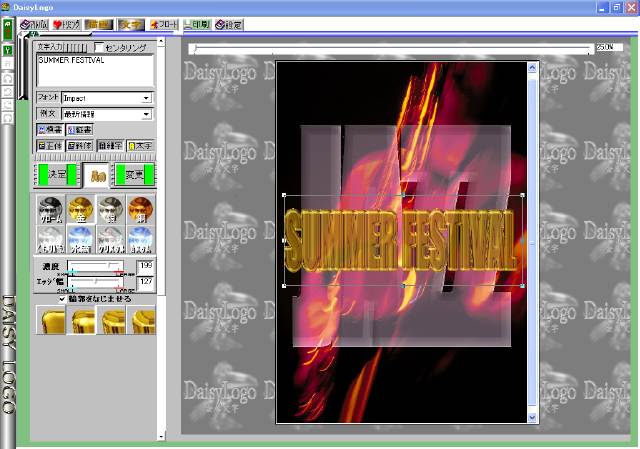This screenshot has height=449, width=640.
Task: Switch to 横書 horizontal writing
Action: tap(50, 130)
